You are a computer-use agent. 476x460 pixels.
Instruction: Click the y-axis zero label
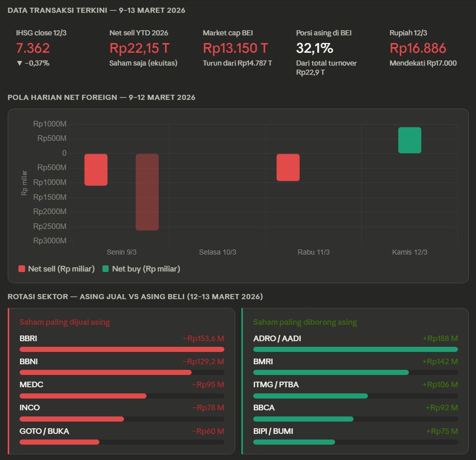(65, 153)
